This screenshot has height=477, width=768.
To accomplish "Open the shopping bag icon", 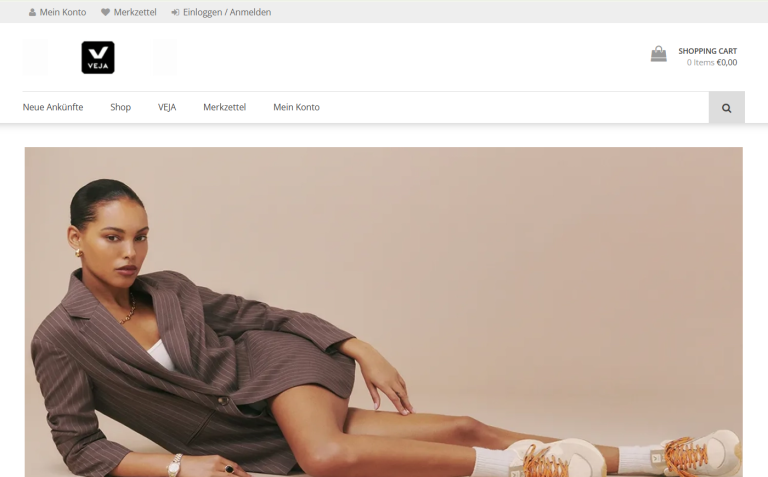I will point(658,54).
